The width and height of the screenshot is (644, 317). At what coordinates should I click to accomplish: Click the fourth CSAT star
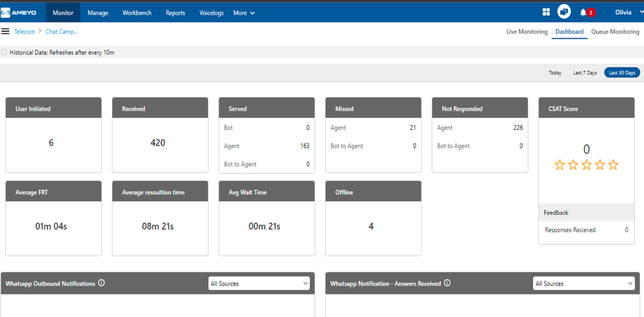(x=600, y=165)
